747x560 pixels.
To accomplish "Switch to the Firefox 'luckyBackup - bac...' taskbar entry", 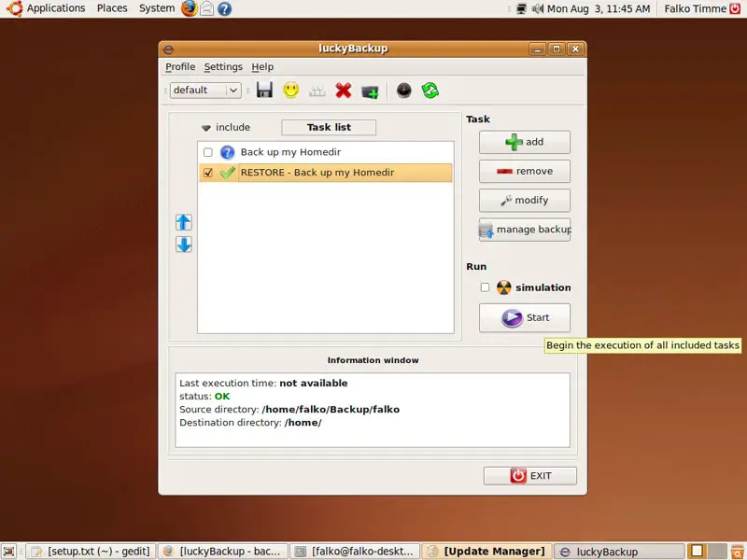I will [223, 551].
